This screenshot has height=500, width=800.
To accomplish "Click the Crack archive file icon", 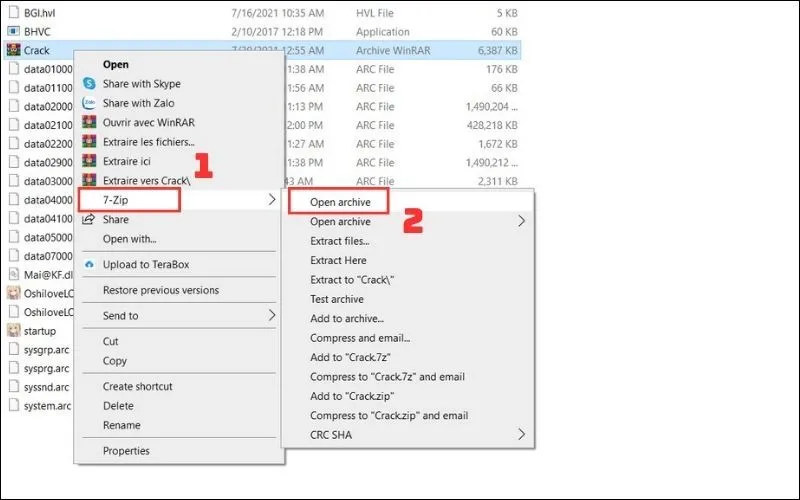I will (x=14, y=50).
